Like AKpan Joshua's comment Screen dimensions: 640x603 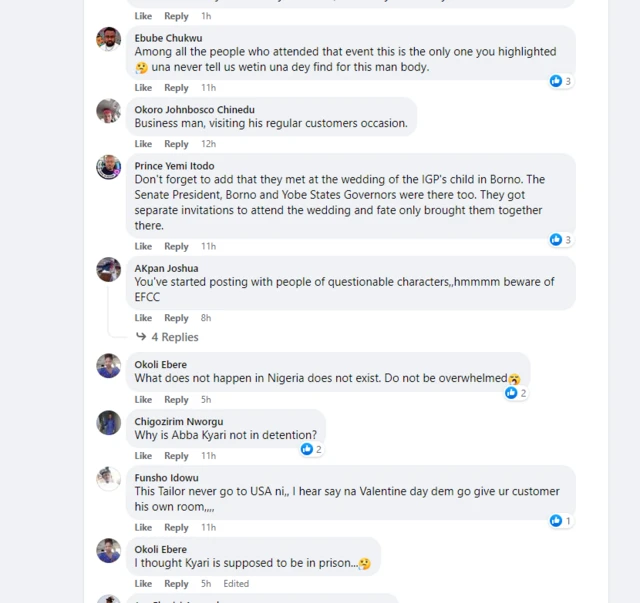coord(143,318)
